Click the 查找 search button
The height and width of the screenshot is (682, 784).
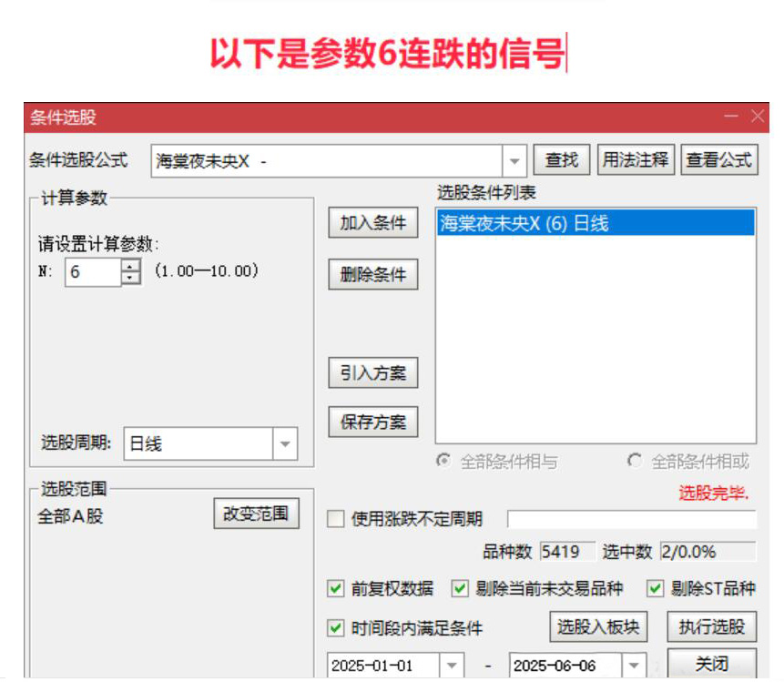coord(563,158)
